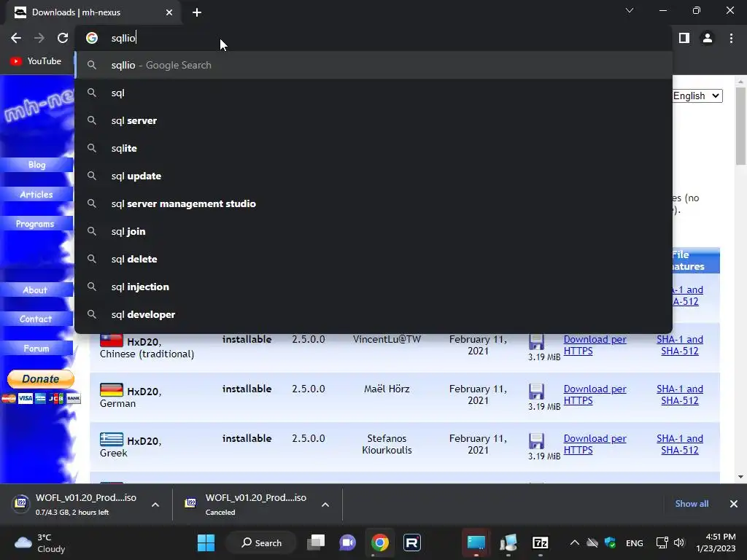Choose the plain 'sql' suggestion
The width and height of the screenshot is (747, 560).
click(373, 93)
